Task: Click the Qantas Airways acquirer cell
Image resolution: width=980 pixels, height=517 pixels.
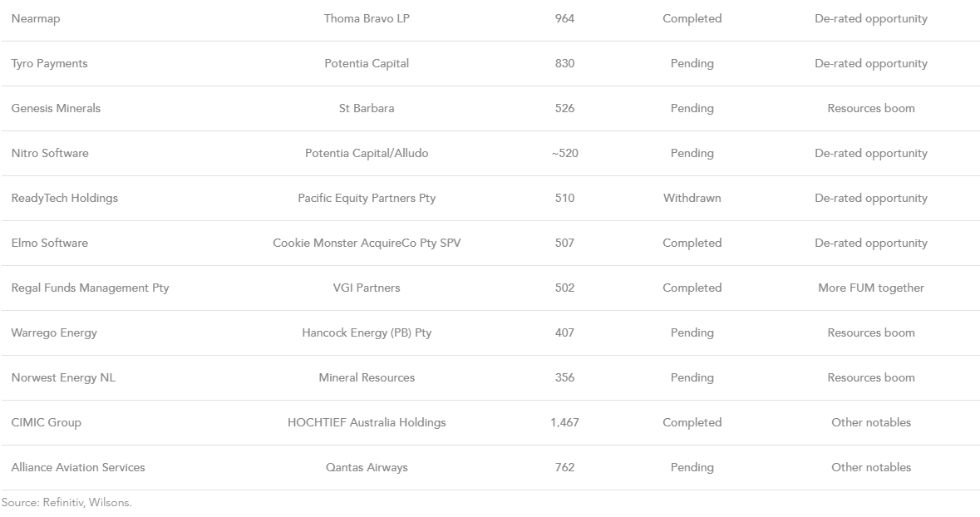Action: [x=367, y=467]
